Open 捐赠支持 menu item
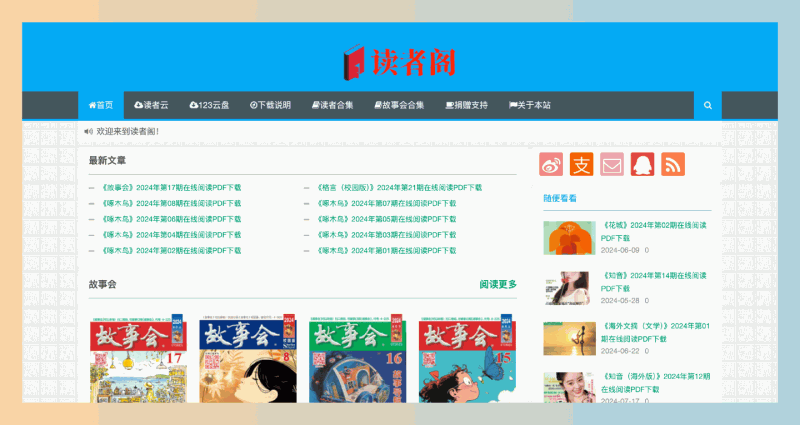The image size is (800, 425). click(x=466, y=105)
